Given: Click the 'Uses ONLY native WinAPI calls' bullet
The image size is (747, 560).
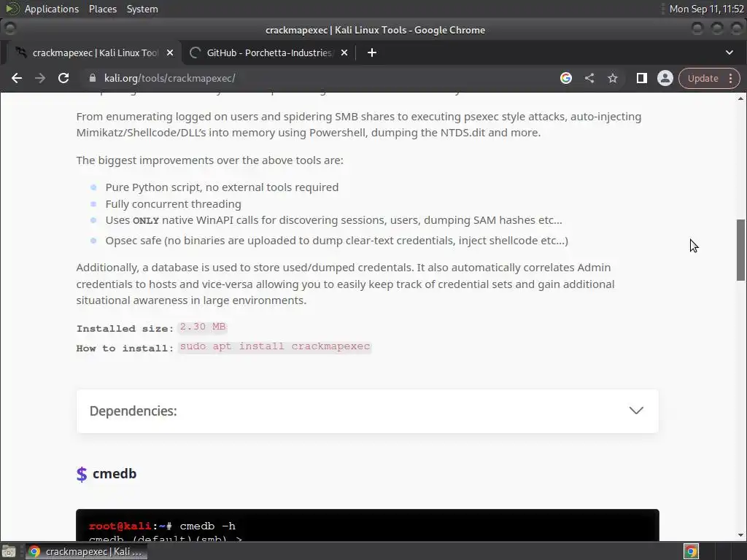Looking at the screenshot, I should coord(334,220).
